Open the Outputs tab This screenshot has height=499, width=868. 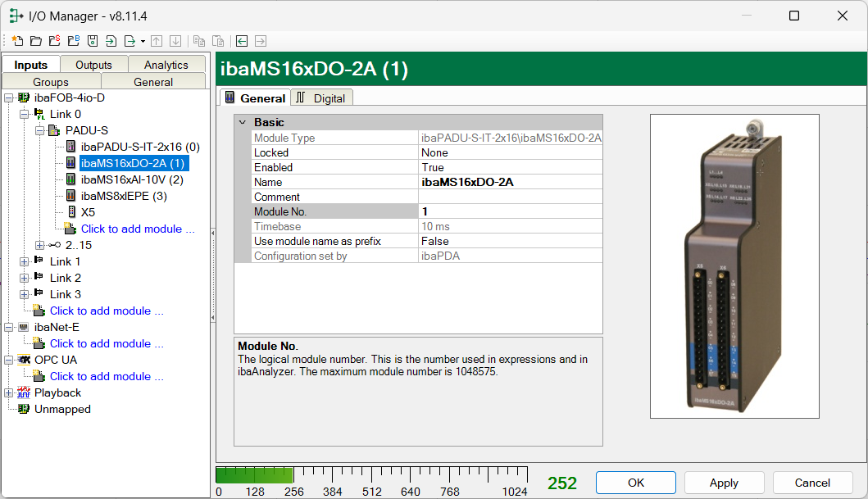[x=93, y=65]
